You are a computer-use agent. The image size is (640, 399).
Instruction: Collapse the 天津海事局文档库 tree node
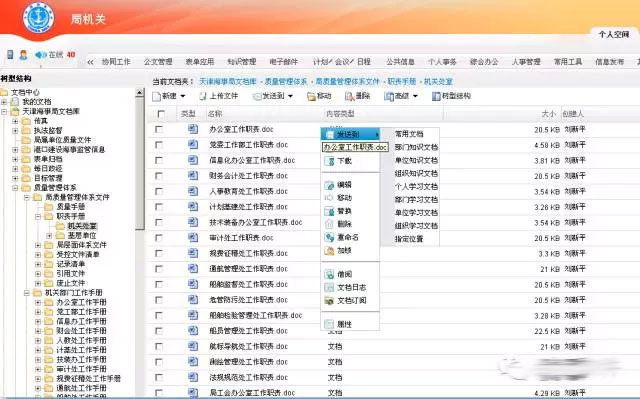click(x=4, y=111)
